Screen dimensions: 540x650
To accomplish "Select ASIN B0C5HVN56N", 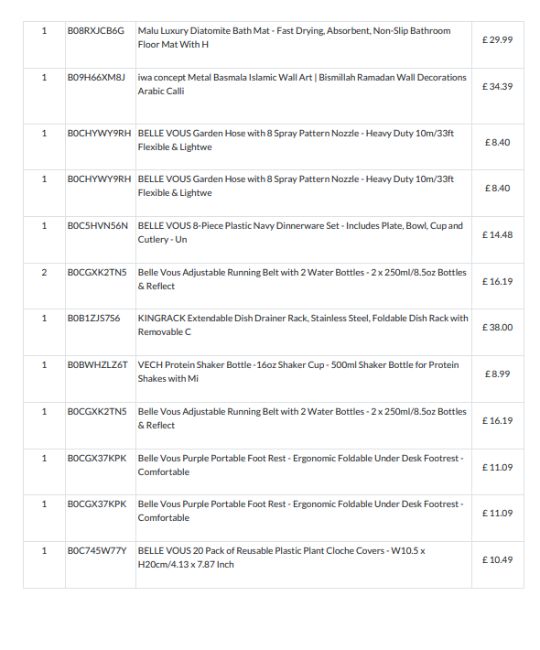I will pos(98,226).
